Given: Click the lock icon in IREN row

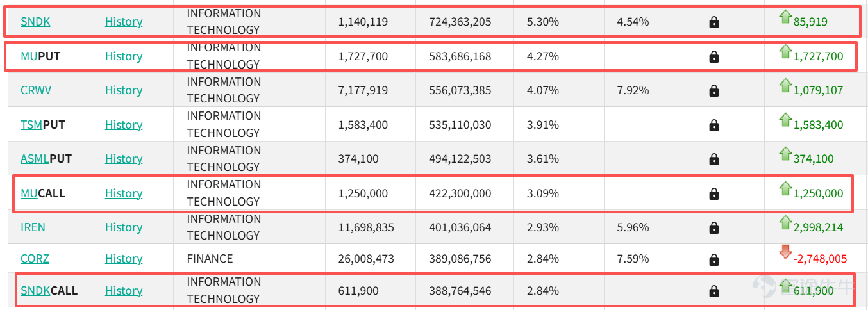Looking at the screenshot, I should point(714,227).
